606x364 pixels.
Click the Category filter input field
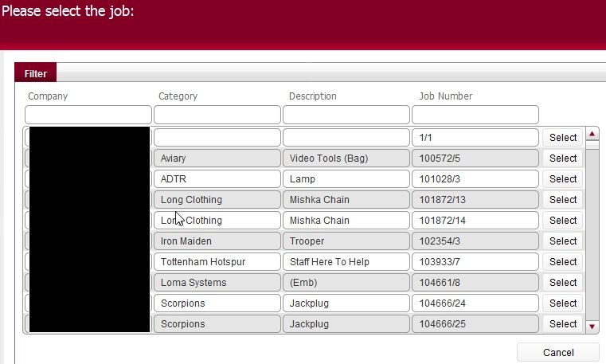[x=217, y=115]
